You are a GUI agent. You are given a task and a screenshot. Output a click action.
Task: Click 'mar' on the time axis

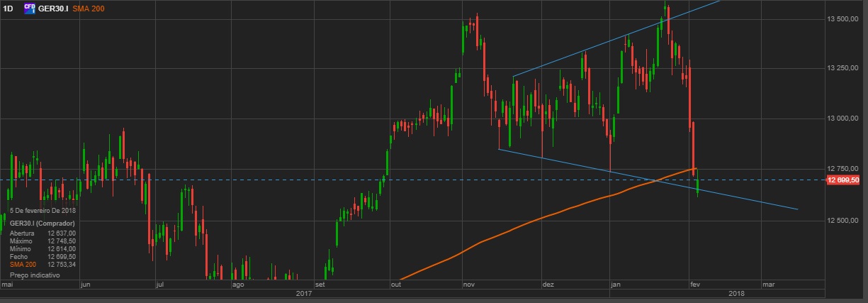[x=769, y=284]
